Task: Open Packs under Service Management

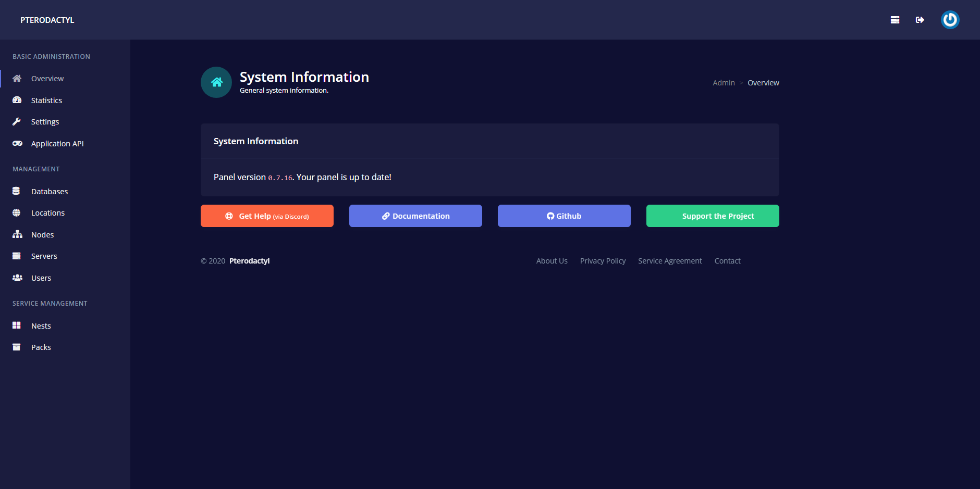Action: 65,347
